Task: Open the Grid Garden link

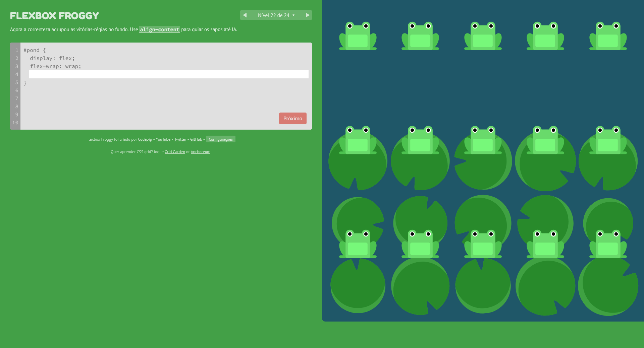Action: coord(175,152)
